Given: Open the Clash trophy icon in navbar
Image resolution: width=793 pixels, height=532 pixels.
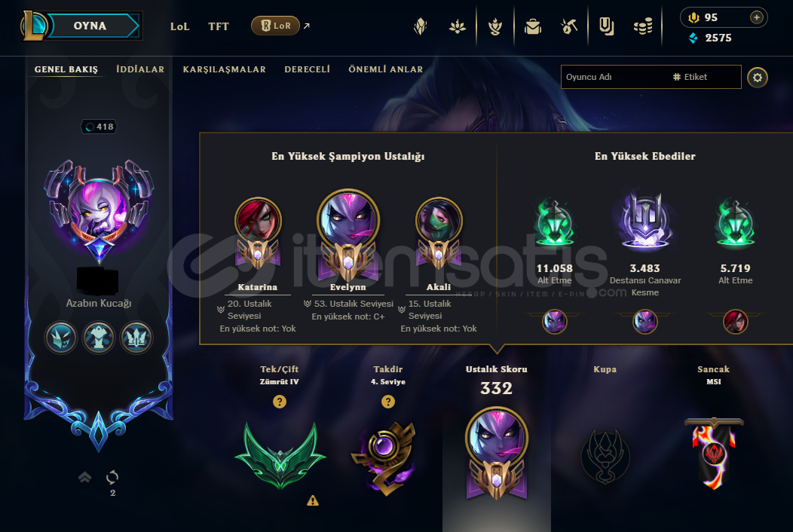Looking at the screenshot, I should pyautogui.click(x=495, y=26).
